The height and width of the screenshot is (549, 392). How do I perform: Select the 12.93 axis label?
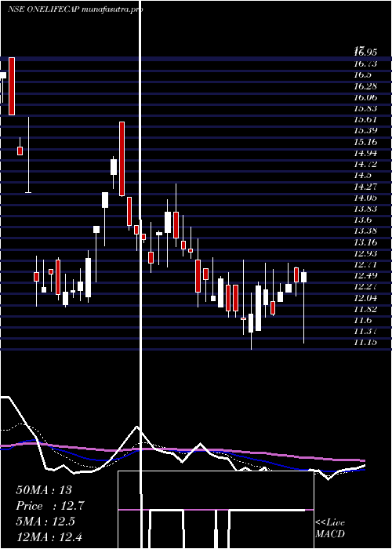[365, 253]
